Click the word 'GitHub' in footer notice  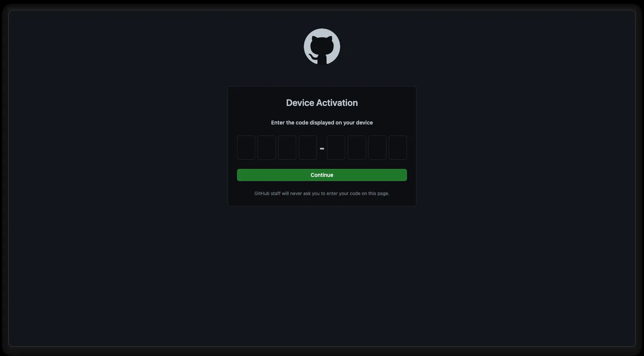pyautogui.click(x=262, y=194)
